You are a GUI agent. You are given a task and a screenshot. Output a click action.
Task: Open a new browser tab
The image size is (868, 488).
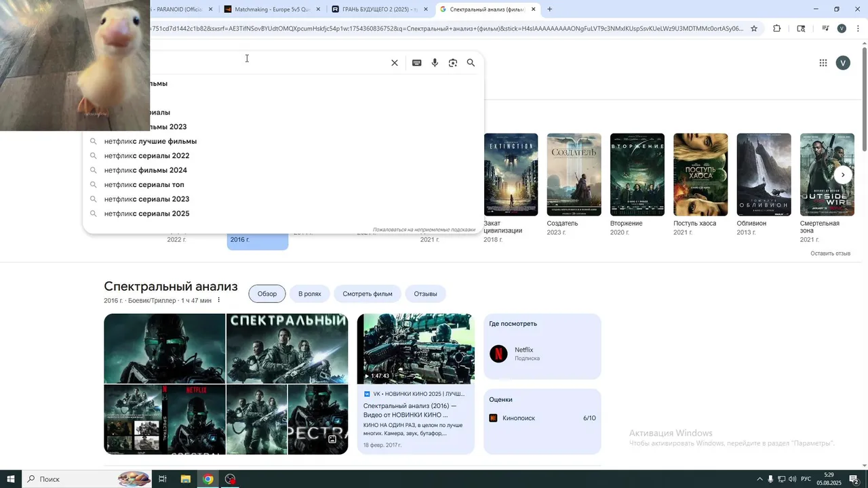click(x=549, y=9)
